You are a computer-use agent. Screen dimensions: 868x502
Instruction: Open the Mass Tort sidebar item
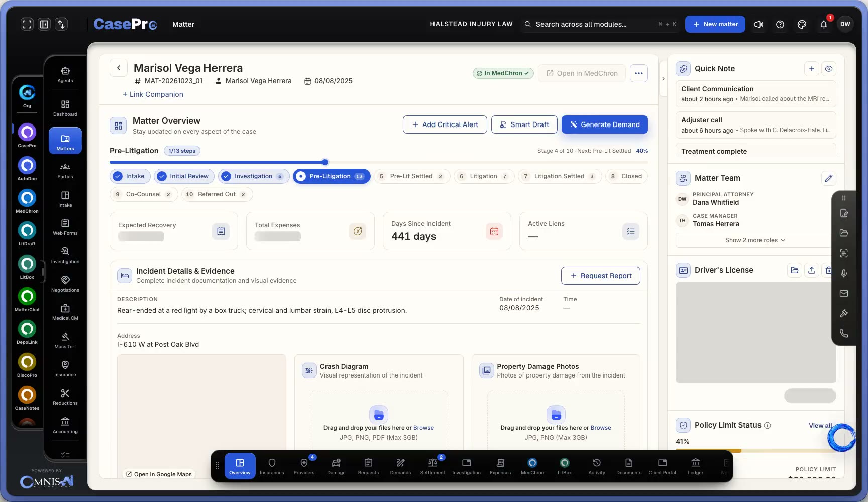coord(65,340)
